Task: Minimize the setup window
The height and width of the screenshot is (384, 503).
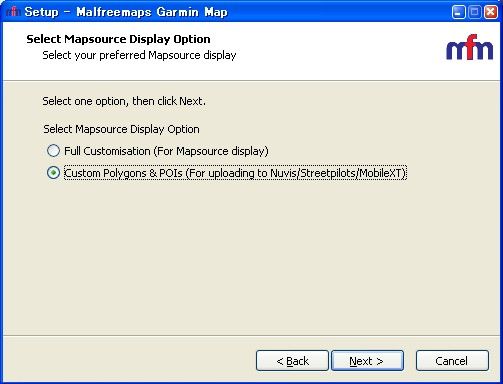Action: [458, 12]
